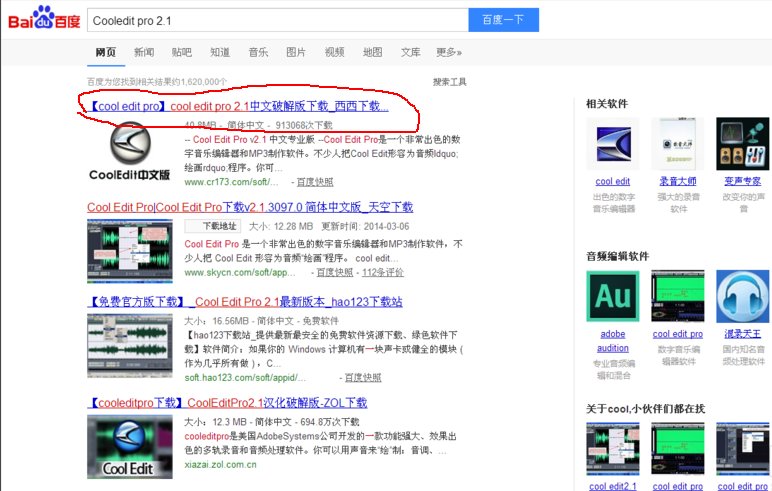772x491 pixels.
Task: Open the 混录天王 link
Action: click(742, 334)
